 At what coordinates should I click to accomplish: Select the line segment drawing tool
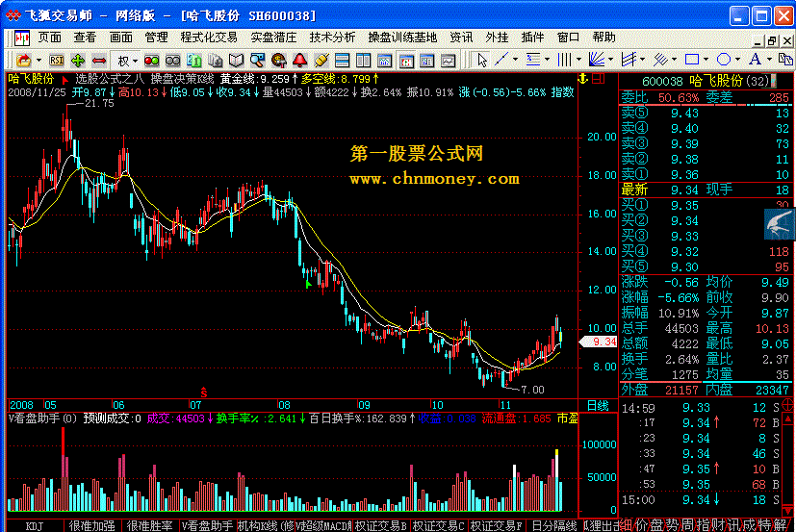click(x=501, y=61)
